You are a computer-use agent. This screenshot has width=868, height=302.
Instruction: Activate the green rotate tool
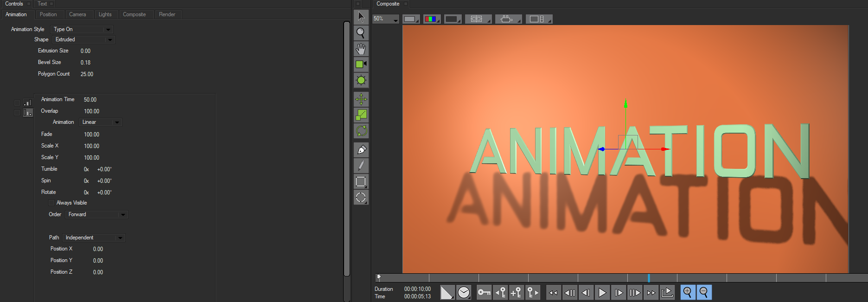(x=361, y=131)
